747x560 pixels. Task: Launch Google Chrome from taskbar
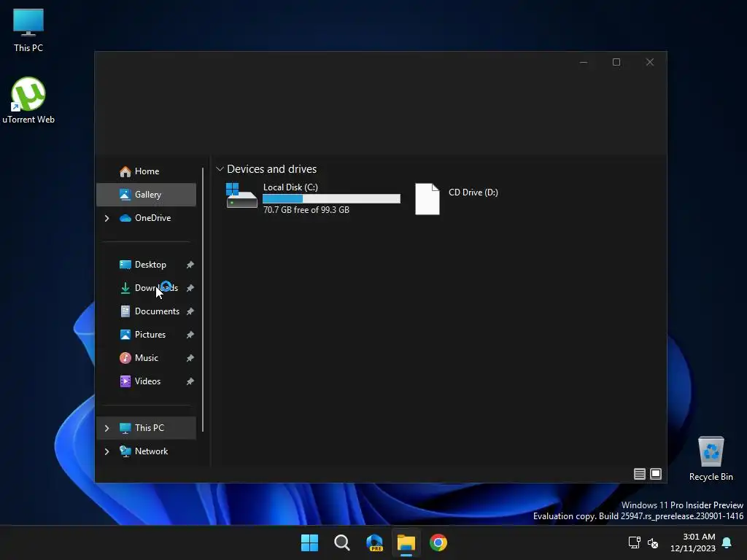pos(438,542)
